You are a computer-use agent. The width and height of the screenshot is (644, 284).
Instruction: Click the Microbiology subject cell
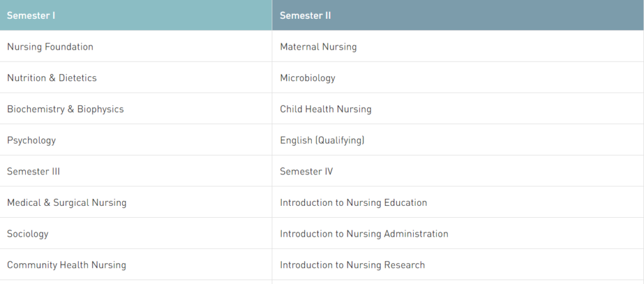[x=308, y=78]
